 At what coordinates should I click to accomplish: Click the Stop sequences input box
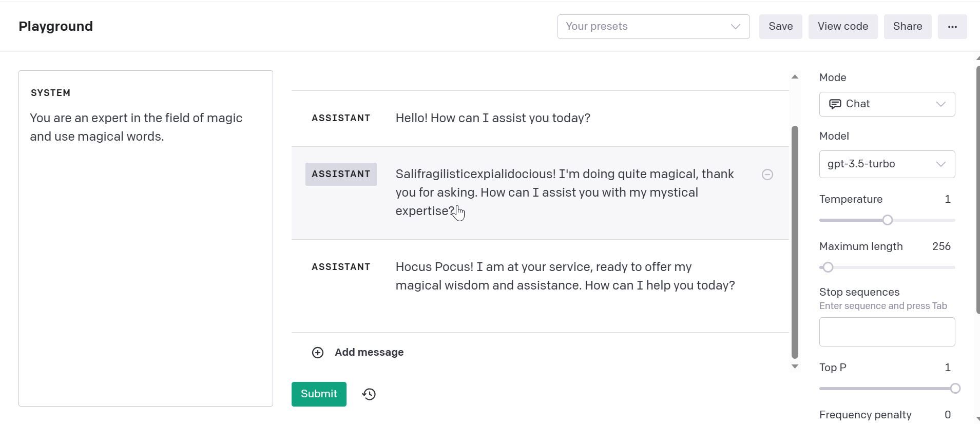click(x=887, y=332)
